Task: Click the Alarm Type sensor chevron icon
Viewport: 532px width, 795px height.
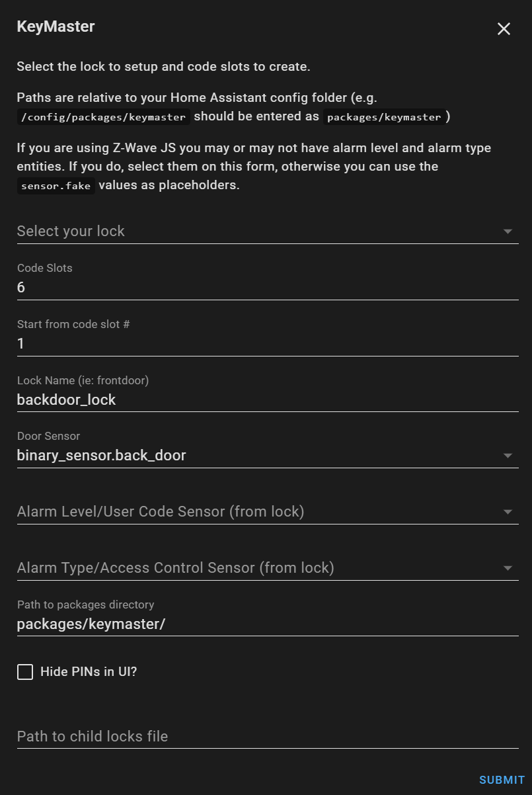Action: (508, 567)
